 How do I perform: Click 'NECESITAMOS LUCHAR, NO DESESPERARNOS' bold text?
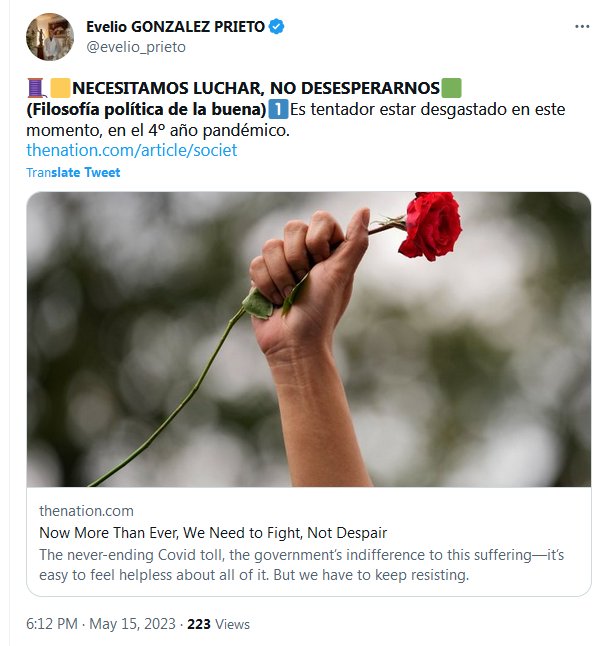tap(255, 88)
